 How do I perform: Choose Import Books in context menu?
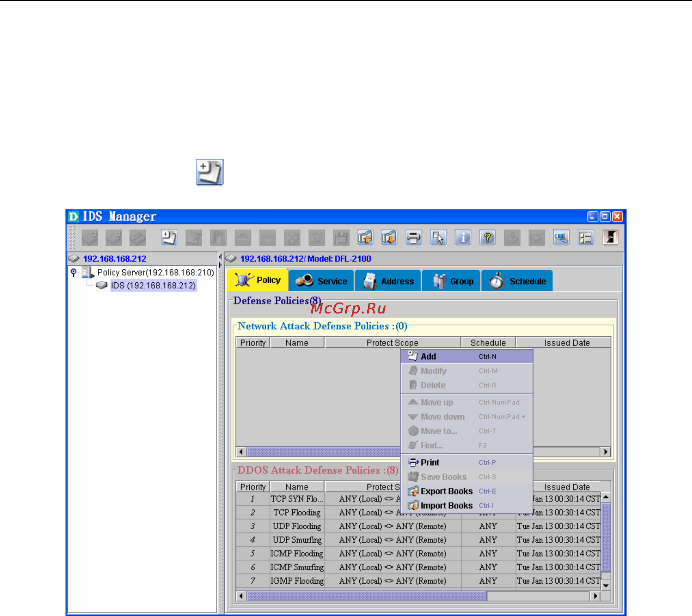tap(467, 506)
